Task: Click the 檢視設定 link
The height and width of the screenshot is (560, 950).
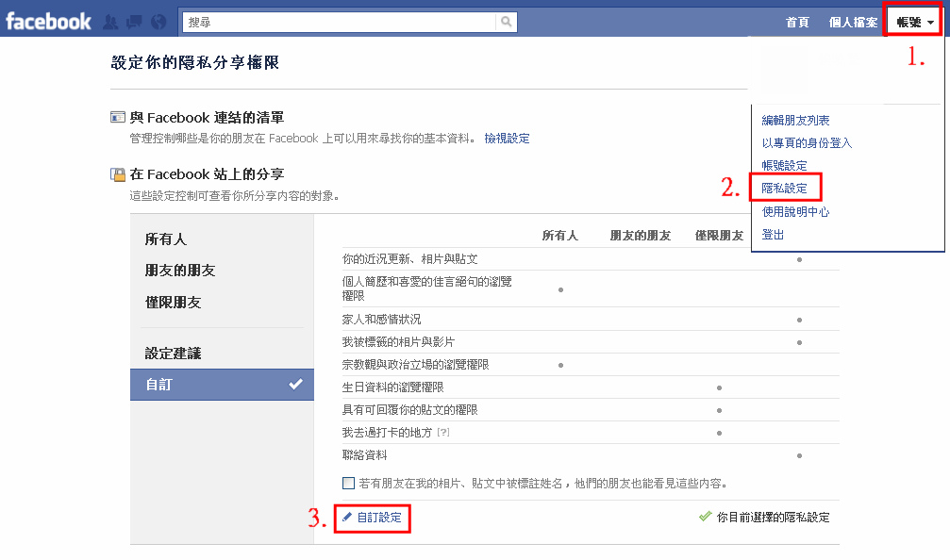Action: tap(508, 139)
